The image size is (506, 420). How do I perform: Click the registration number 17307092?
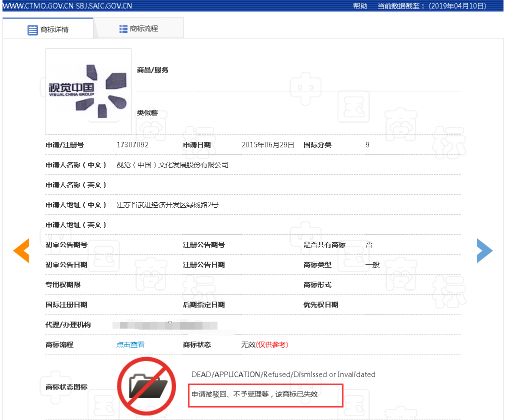tap(132, 145)
